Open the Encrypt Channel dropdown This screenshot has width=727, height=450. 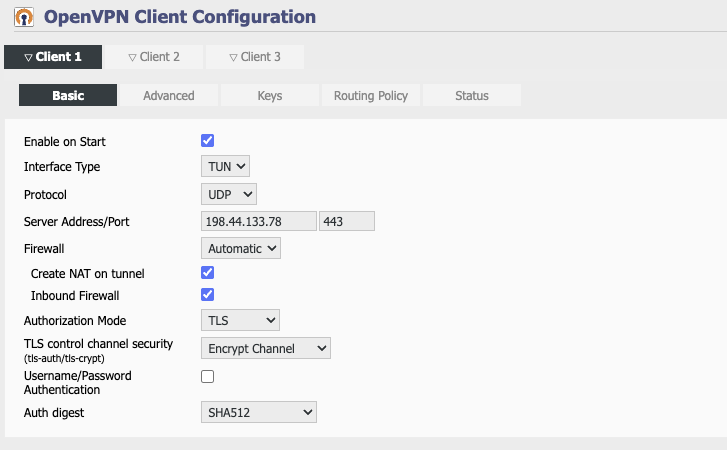pos(266,348)
